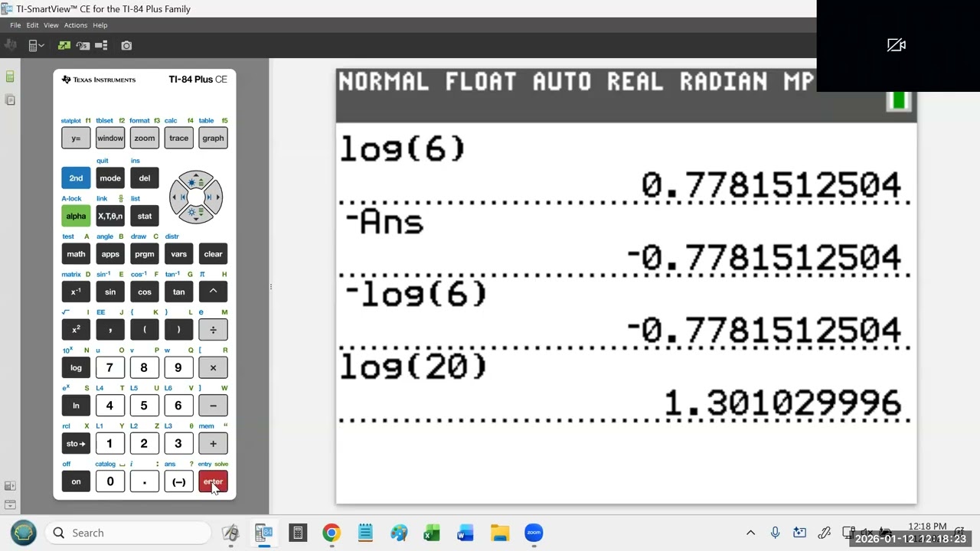Image resolution: width=980 pixels, height=551 pixels.
Task: Click the number 6 key
Action: tap(178, 406)
